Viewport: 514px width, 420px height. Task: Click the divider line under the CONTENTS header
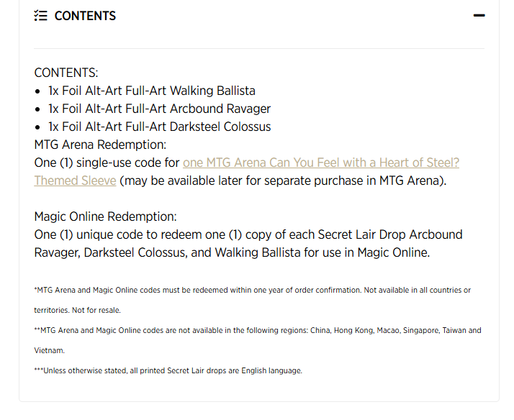point(259,49)
